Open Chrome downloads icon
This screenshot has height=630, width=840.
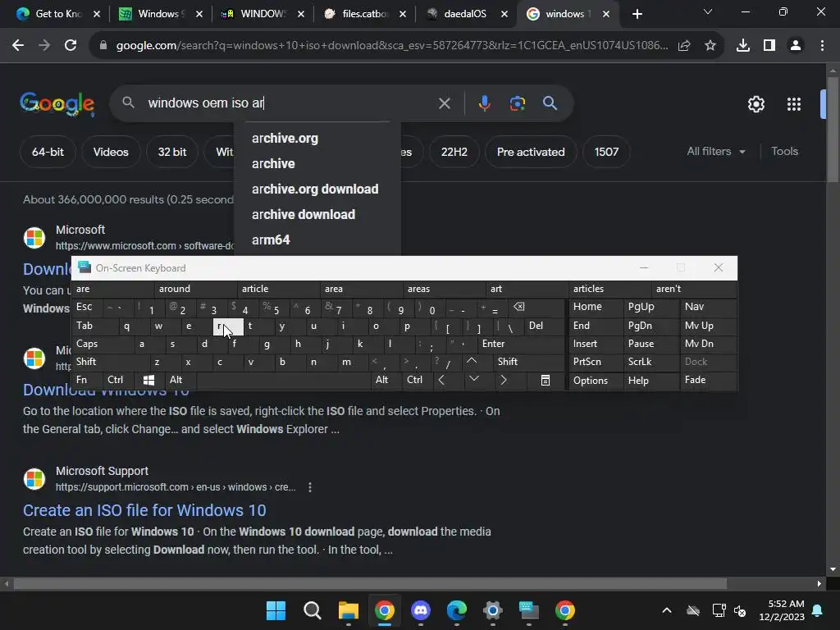pyautogui.click(x=743, y=46)
